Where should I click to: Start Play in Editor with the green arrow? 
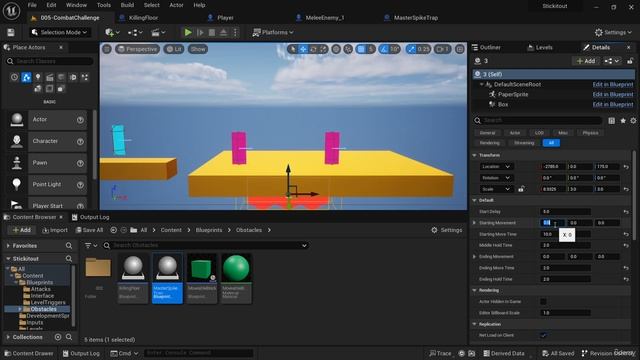188,32
